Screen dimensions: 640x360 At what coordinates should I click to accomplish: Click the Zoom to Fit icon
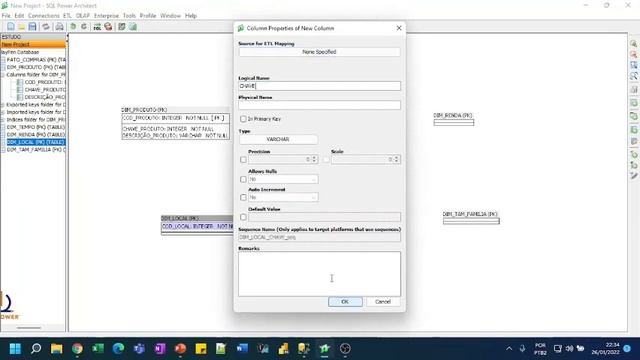click(633, 76)
